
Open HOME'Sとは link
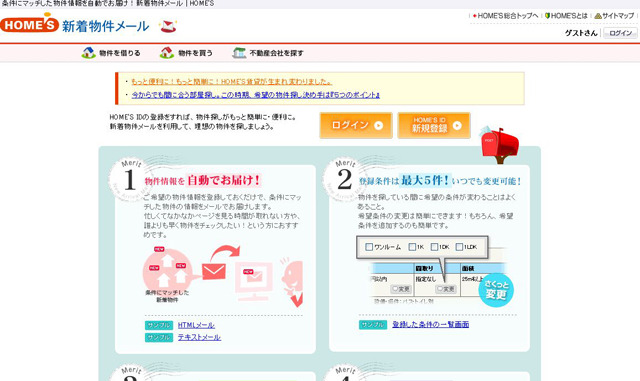click(569, 16)
